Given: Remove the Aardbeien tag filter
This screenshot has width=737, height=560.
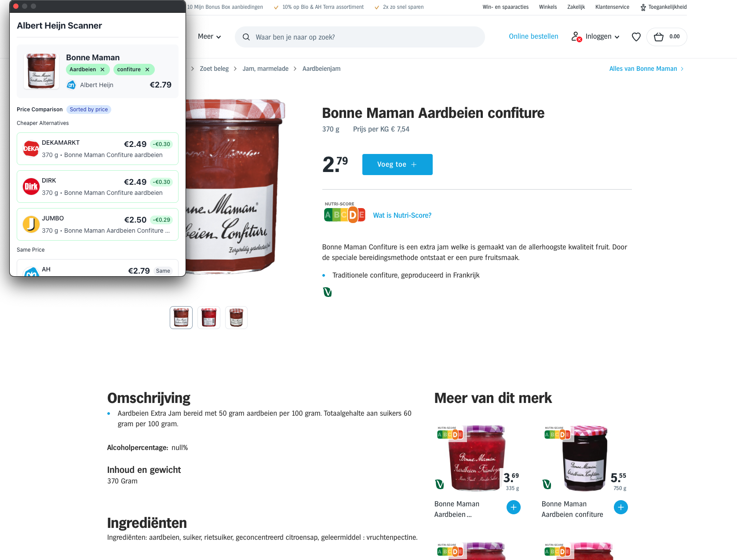Looking at the screenshot, I should (102, 70).
